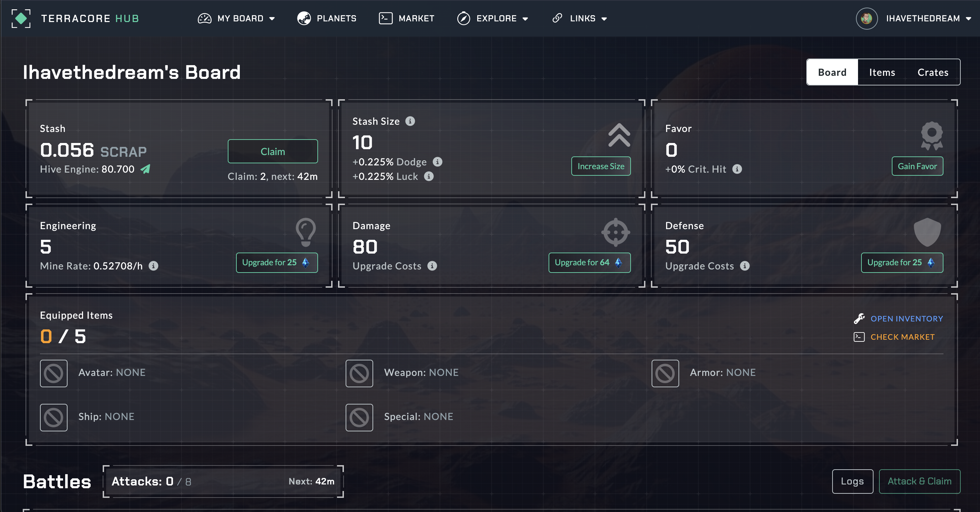Click the empty Weapon slot icon
This screenshot has height=512, width=980.
coord(359,373)
